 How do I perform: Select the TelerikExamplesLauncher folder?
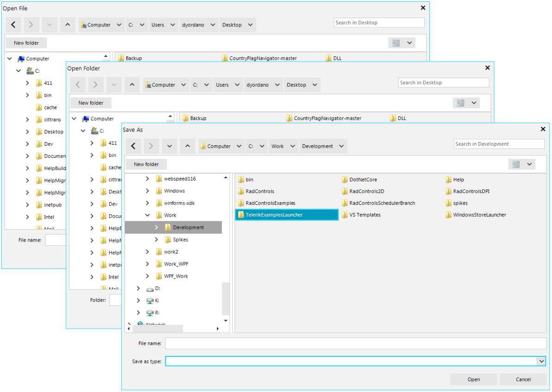pyautogui.click(x=286, y=215)
